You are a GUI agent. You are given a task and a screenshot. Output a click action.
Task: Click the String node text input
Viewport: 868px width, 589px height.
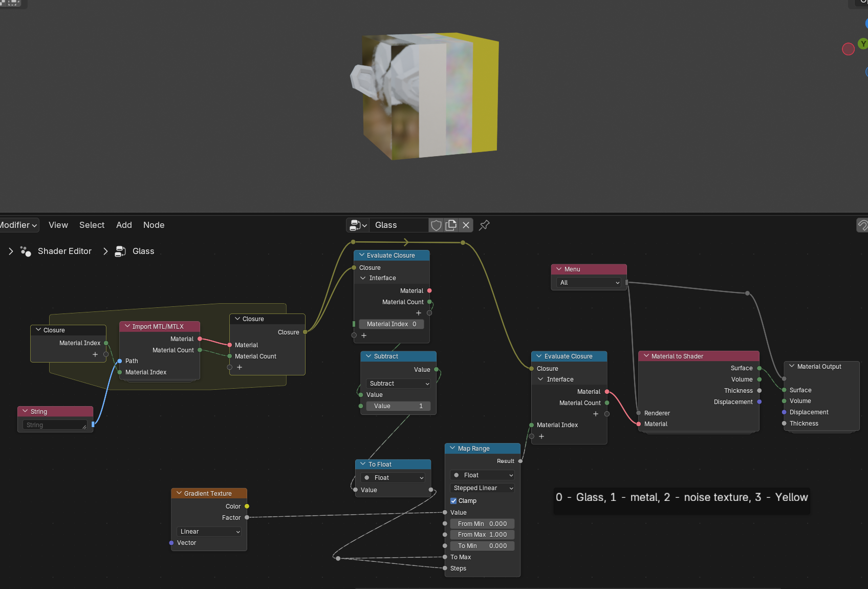click(55, 425)
